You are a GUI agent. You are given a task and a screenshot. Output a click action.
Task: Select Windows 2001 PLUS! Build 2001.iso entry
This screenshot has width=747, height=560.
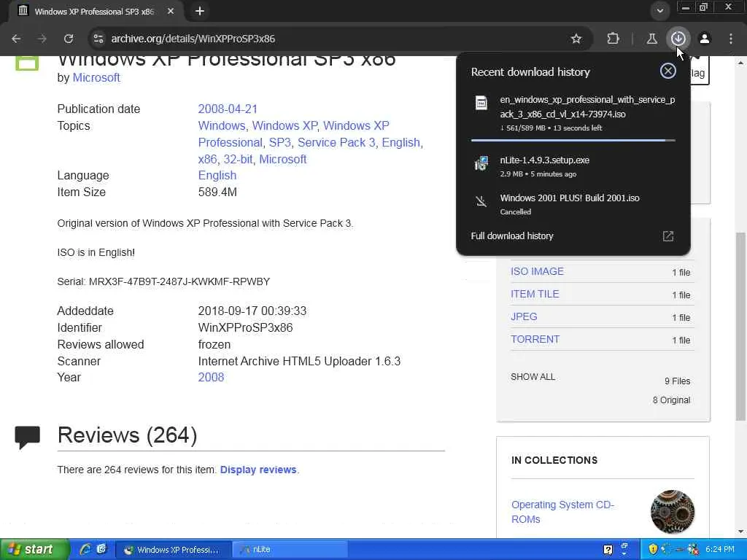click(573, 204)
